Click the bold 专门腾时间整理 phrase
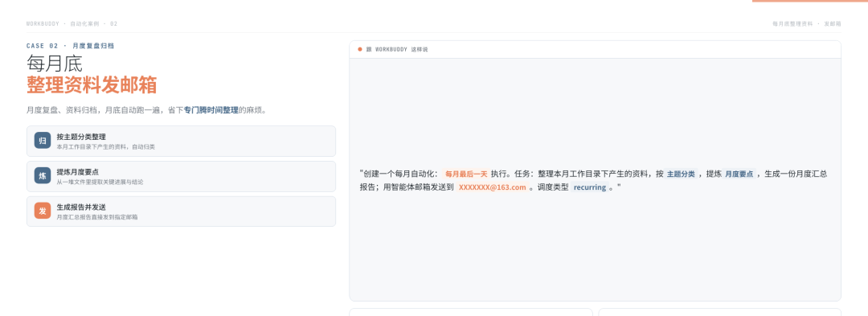 [x=211, y=110]
